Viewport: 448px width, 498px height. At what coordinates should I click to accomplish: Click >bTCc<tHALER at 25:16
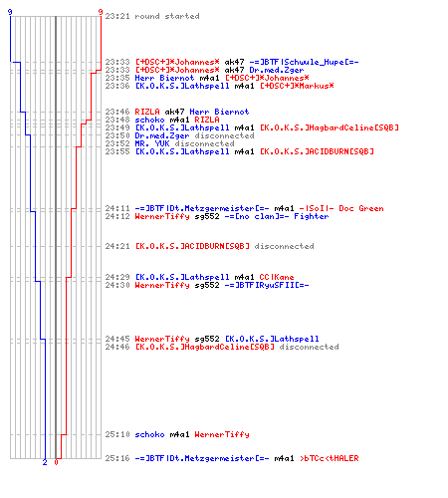click(x=330, y=458)
